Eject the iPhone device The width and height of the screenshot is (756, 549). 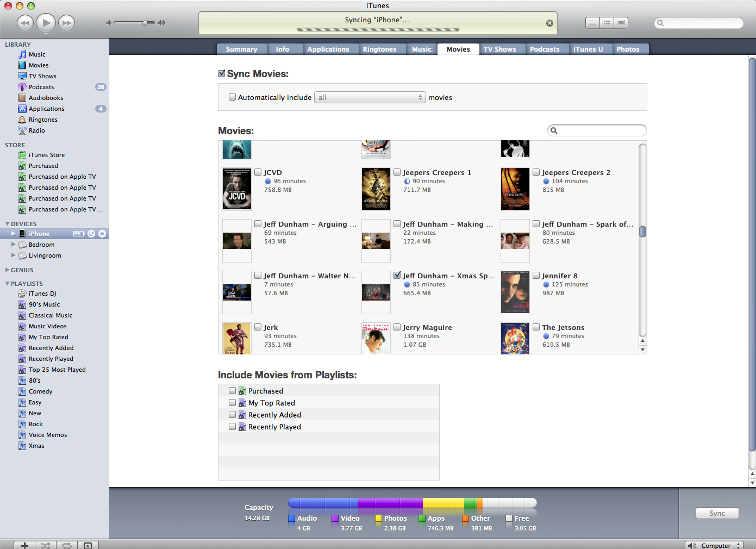102,234
